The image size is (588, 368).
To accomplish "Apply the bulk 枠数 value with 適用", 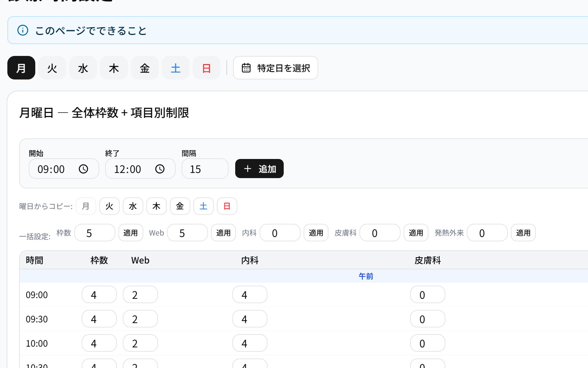I will pyautogui.click(x=131, y=233).
